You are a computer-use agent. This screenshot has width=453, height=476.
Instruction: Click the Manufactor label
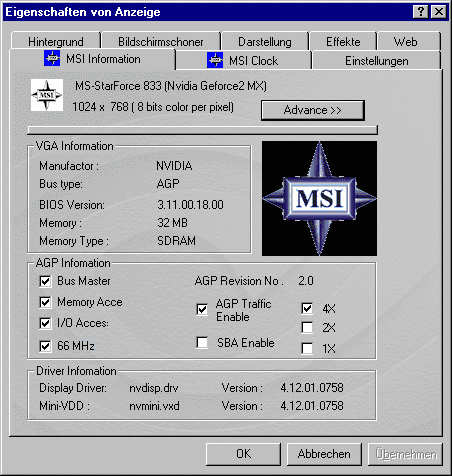(x=69, y=166)
